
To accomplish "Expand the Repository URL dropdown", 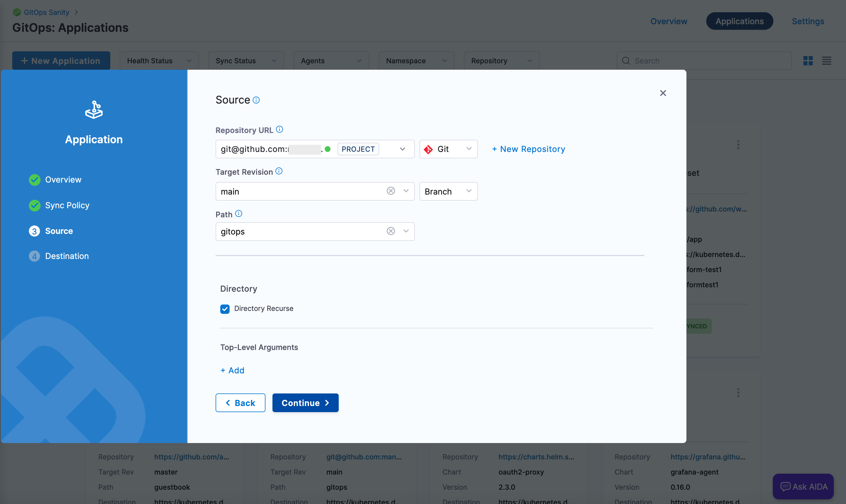I will 403,149.
